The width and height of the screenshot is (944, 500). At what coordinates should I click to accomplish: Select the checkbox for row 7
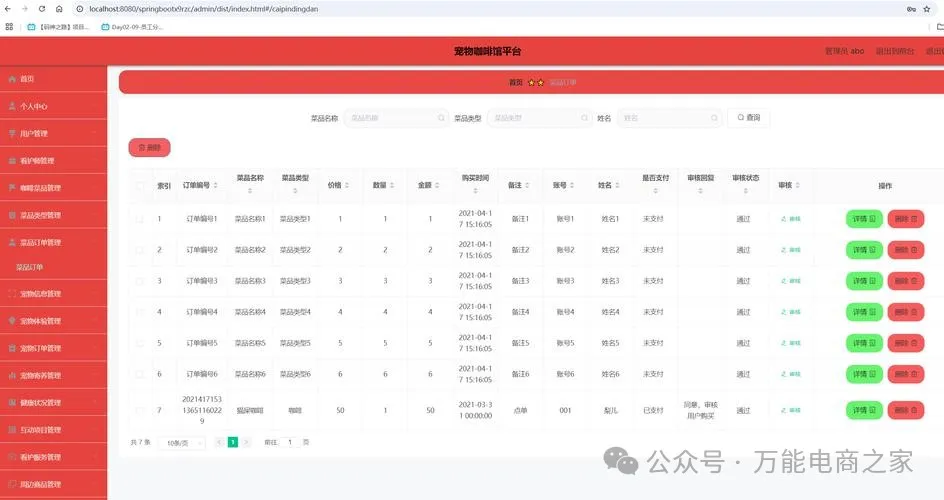click(139, 410)
